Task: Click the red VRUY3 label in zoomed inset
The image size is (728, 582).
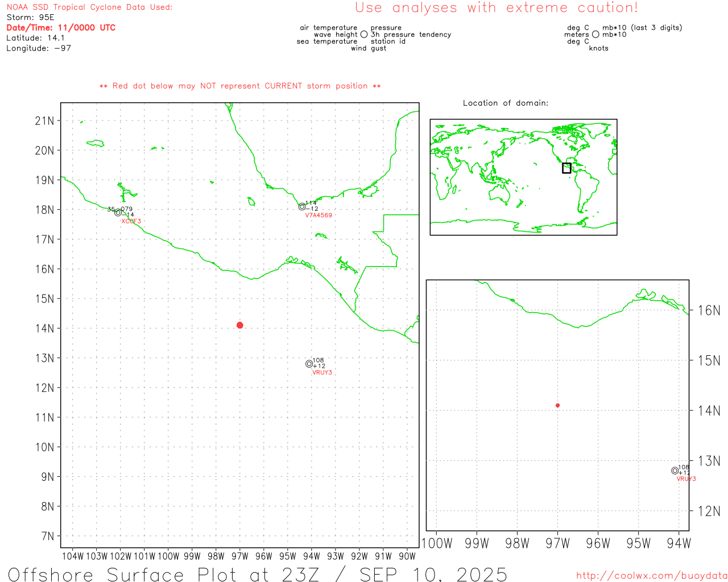Action: 686,479
